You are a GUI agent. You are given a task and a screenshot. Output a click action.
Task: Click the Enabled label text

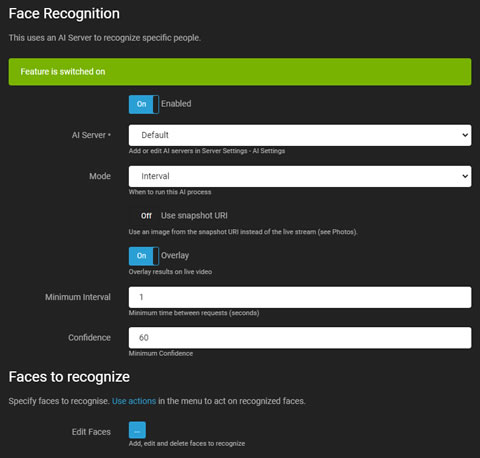tap(176, 104)
